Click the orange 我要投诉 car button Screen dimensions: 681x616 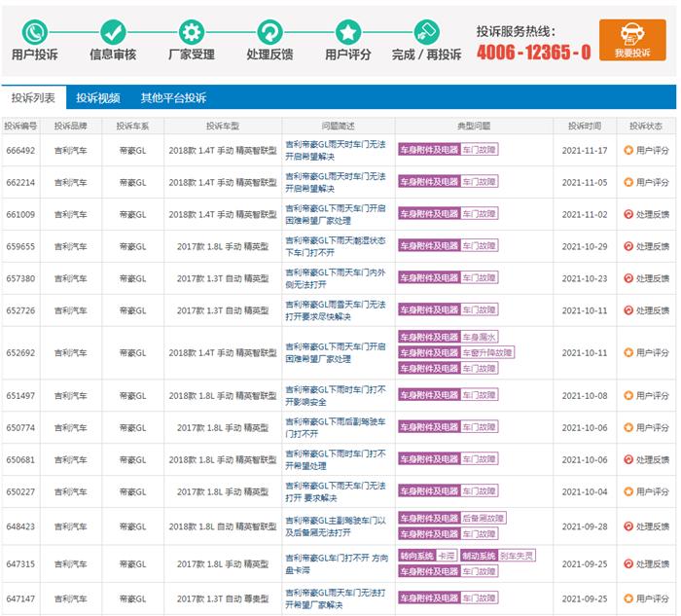632,40
